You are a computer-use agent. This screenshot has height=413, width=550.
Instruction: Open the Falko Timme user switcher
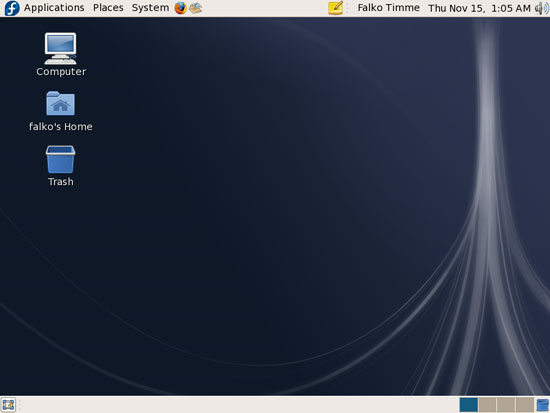[x=388, y=8]
